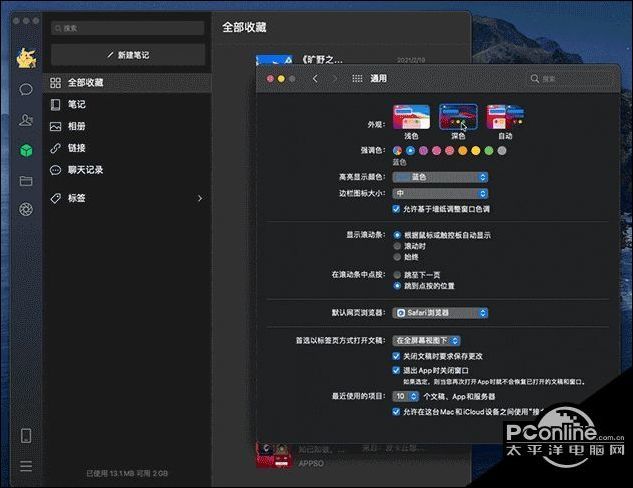Pick the blue accent color swatch
The height and width of the screenshot is (488, 633).
coord(411,151)
